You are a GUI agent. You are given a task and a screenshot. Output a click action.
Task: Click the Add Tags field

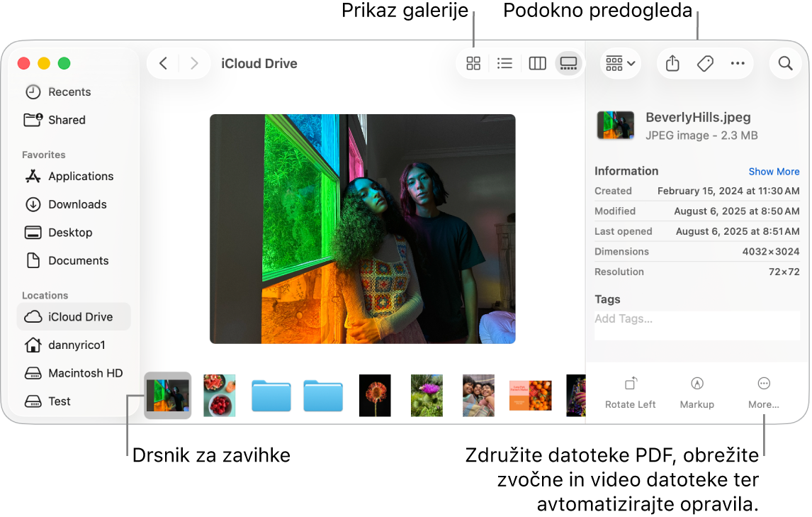[697, 318]
